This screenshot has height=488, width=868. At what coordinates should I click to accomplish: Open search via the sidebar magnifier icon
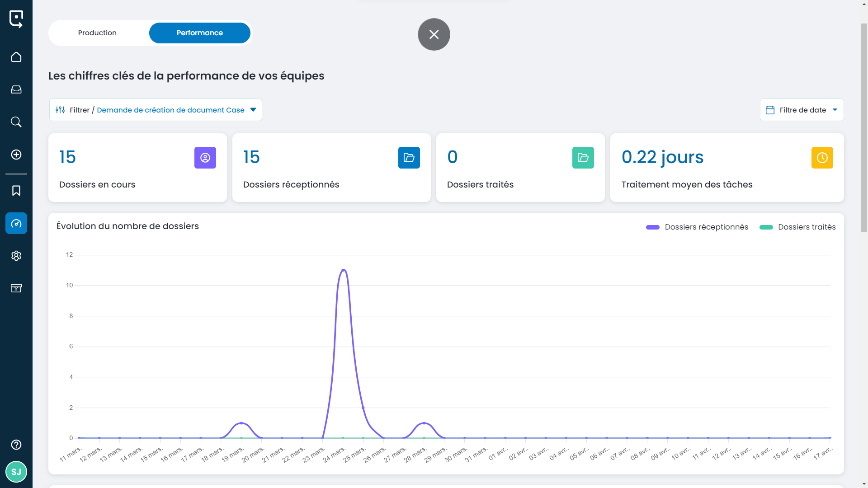pos(16,122)
